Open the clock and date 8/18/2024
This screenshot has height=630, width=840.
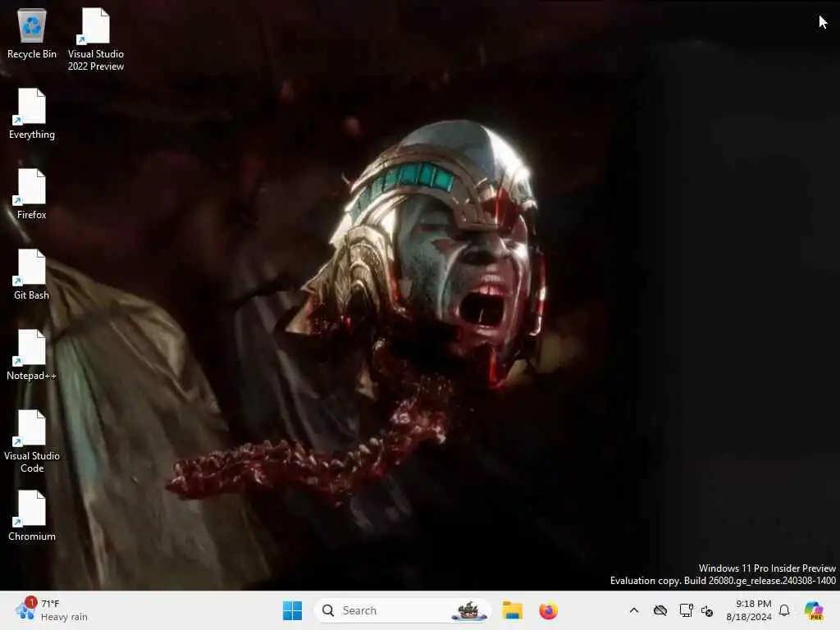coord(749,610)
